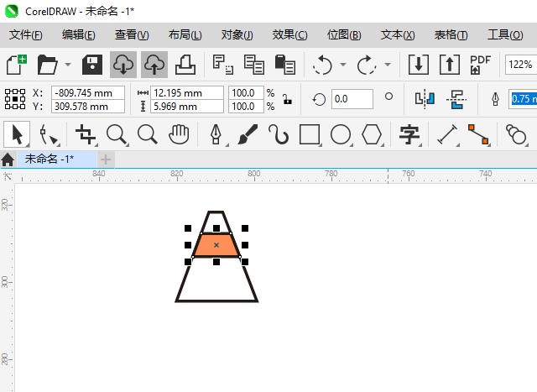Click the Redo arrow icon
Screen dimensions: 537x392
367,65
